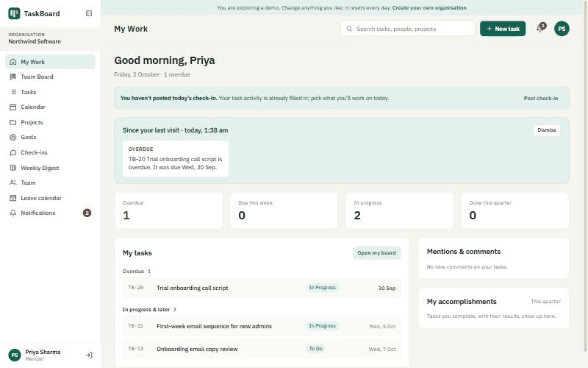
Task: Collapse the sidebar using the panel icon
Action: [89, 13]
